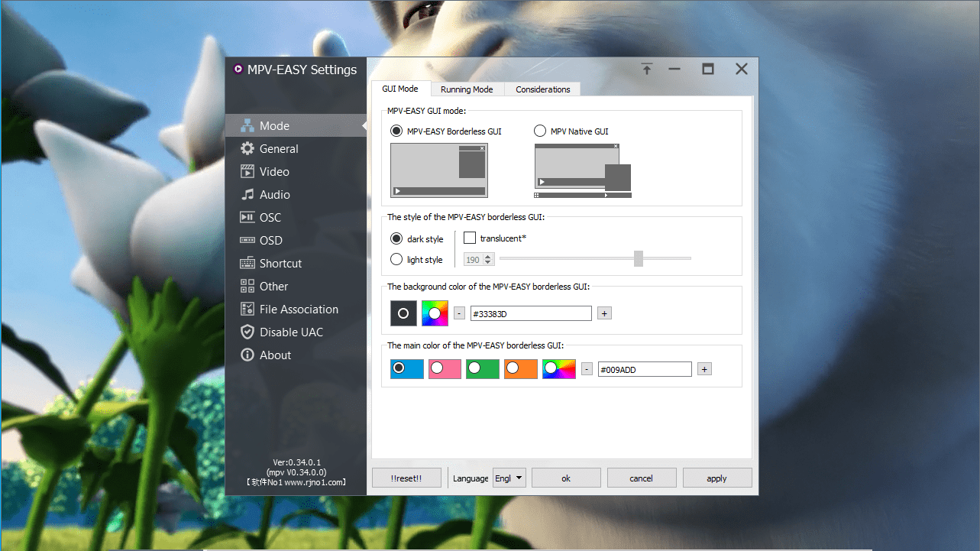Open the OSC settings section
Image resolution: width=980 pixels, height=551 pixels.
click(296, 218)
